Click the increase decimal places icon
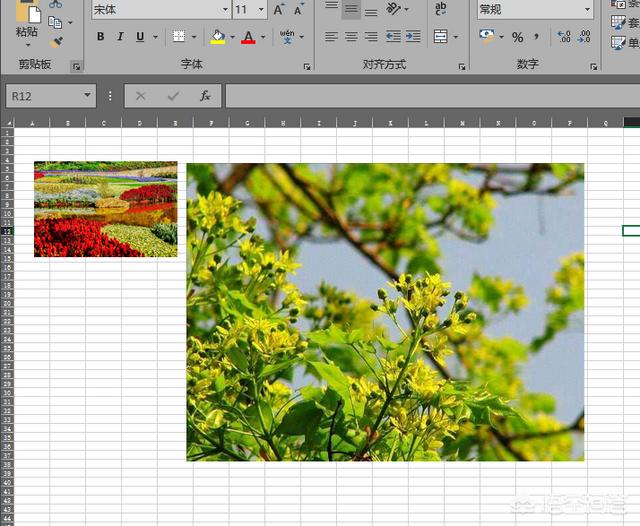The width and height of the screenshot is (640, 526). (x=564, y=37)
